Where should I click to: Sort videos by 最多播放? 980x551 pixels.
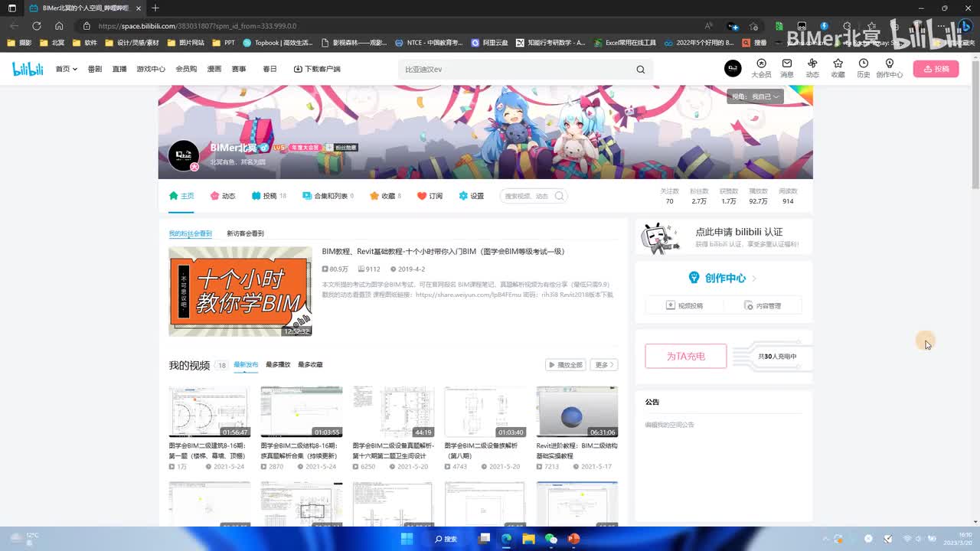(278, 365)
